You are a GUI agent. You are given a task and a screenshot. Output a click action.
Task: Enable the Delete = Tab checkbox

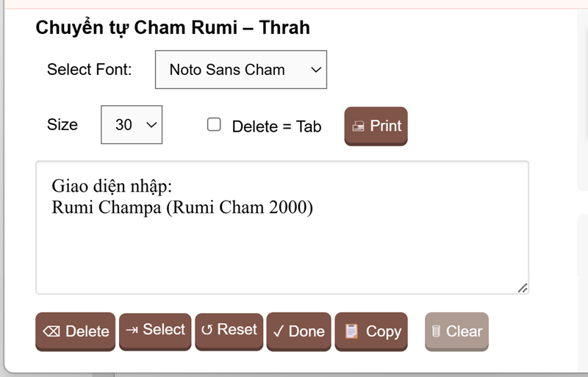pyautogui.click(x=214, y=125)
